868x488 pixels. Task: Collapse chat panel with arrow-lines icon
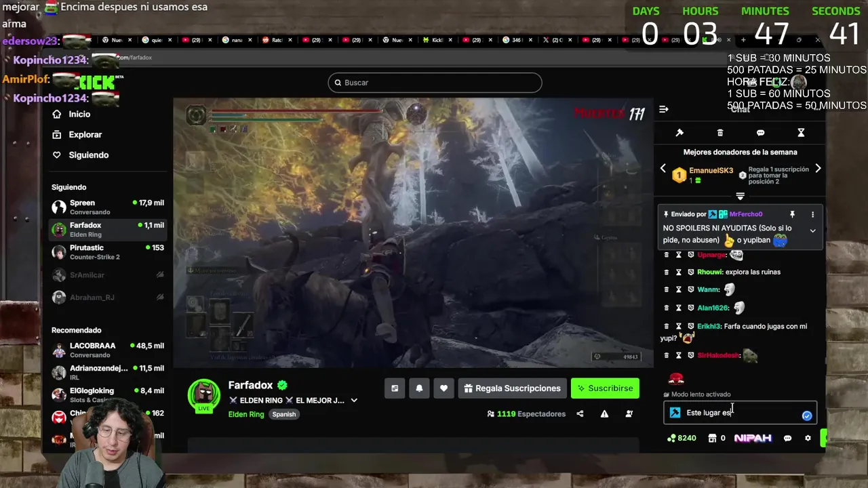[x=664, y=109]
